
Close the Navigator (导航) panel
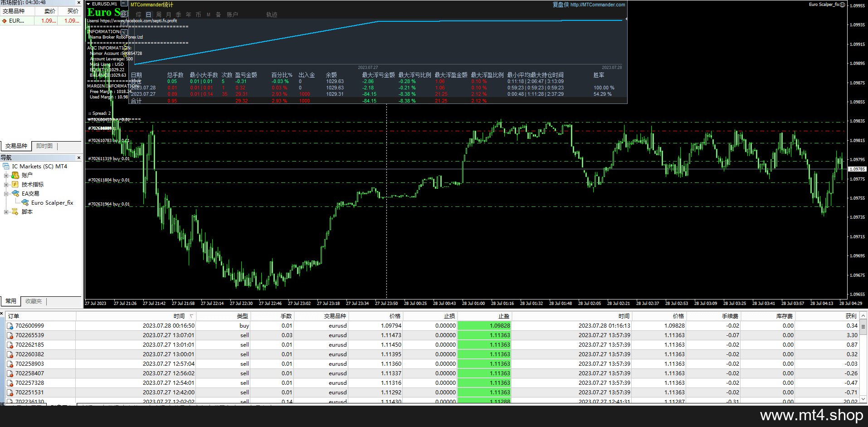pyautogui.click(x=79, y=158)
